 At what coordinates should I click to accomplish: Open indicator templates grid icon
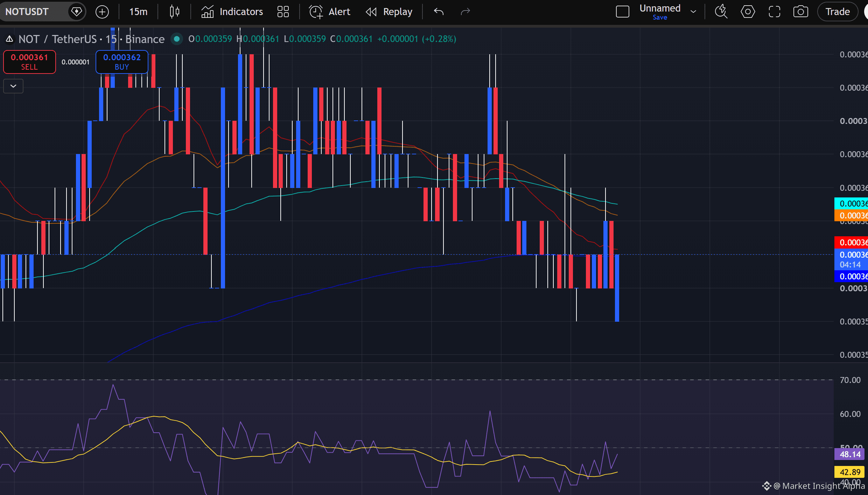(283, 12)
